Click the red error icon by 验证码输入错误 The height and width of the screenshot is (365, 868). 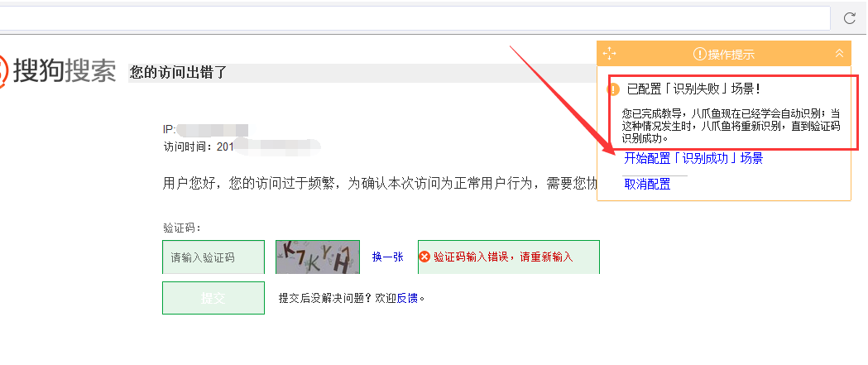tap(424, 257)
